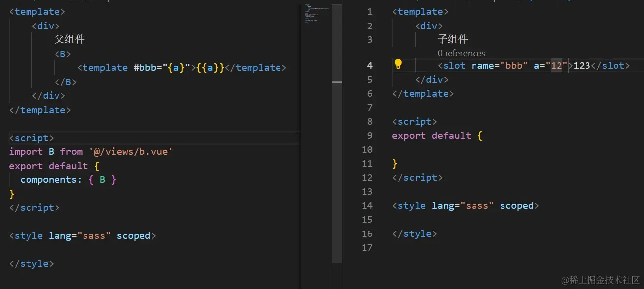Click the 'scoped' attribute in the parent style tag
This screenshot has width=644, height=289.
pos(134,236)
